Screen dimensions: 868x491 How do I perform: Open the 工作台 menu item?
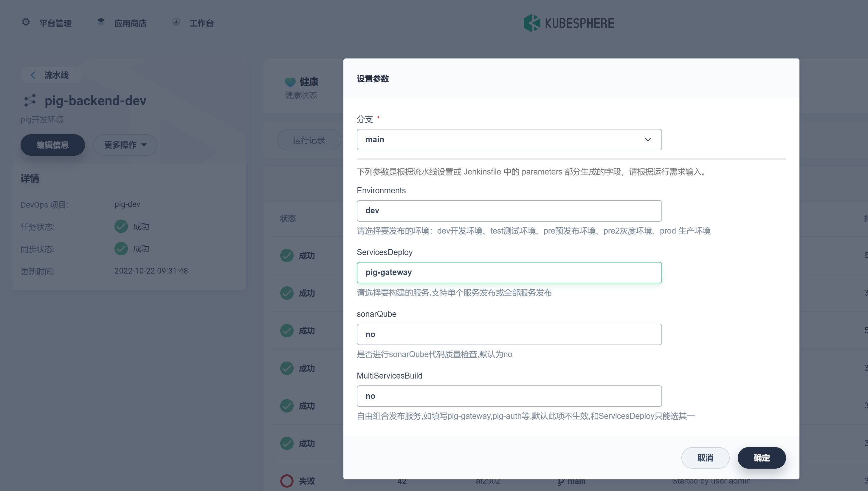pyautogui.click(x=201, y=23)
